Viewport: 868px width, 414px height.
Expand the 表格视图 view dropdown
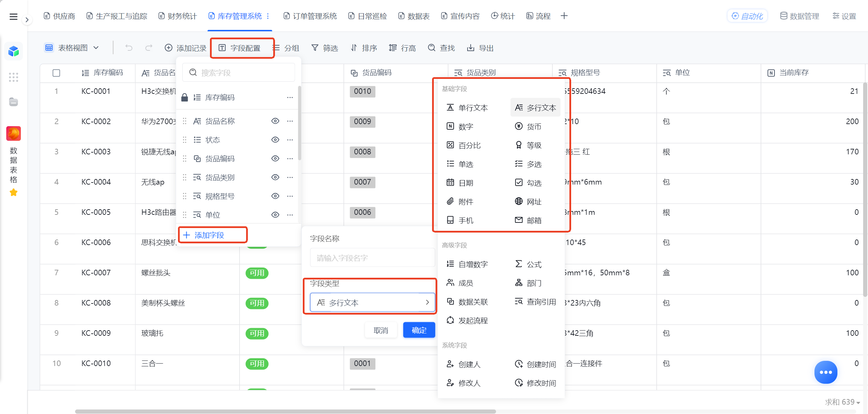tap(72, 48)
